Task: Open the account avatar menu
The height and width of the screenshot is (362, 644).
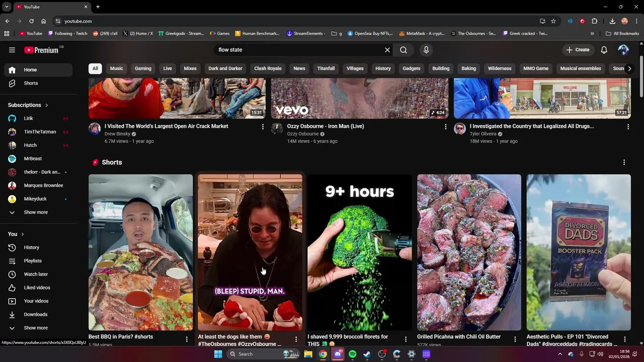Action: tap(623, 50)
